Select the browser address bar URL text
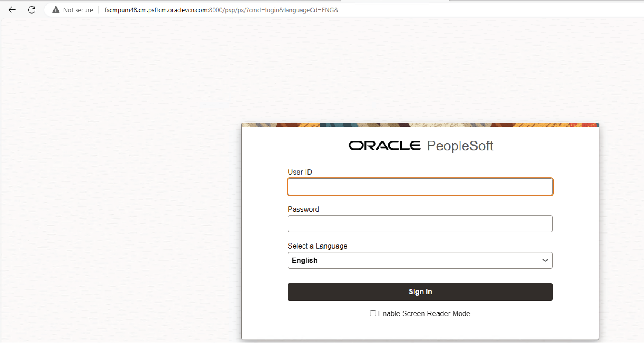The image size is (644, 343). point(221,10)
